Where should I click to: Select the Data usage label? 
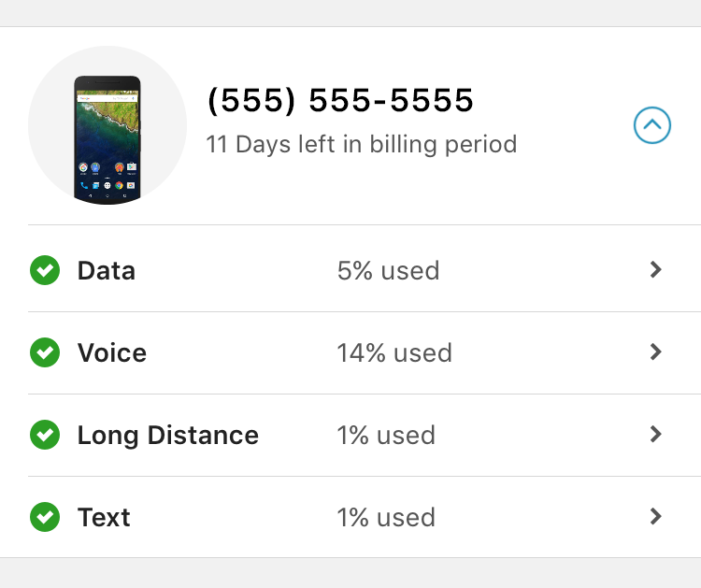(x=107, y=270)
